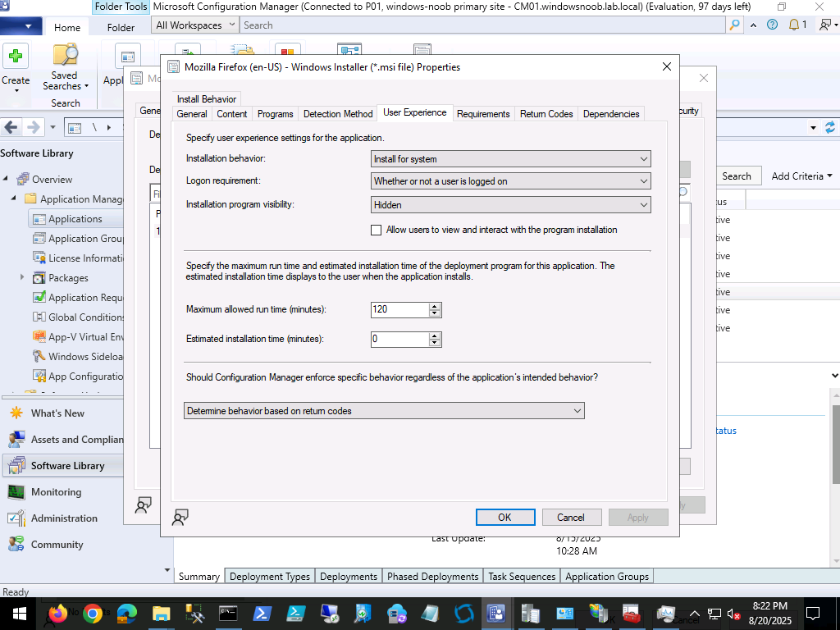840x630 pixels.
Task: Click OK in the Properties dialog
Action: pos(505,517)
